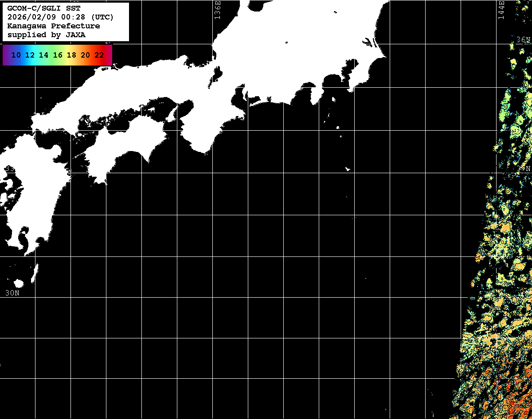Screen dimensions: 532x419
Task: Select the narrow Tanegashima island
Action: [35, 272]
